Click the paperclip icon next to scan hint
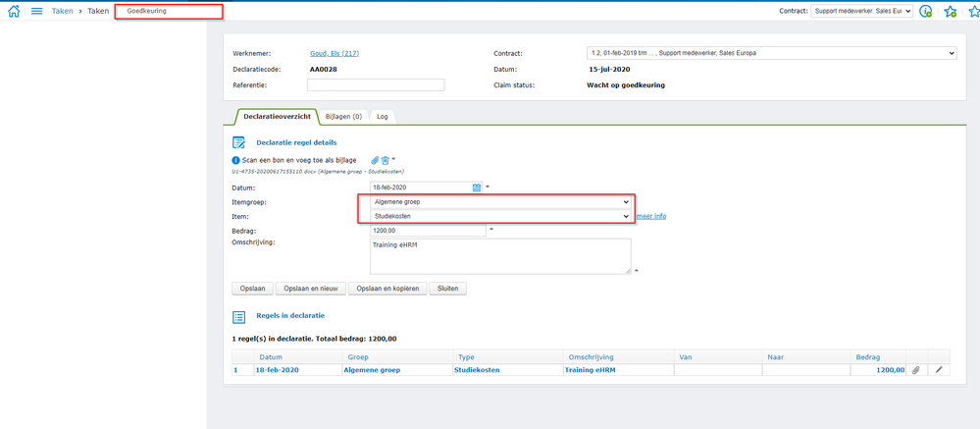The width and height of the screenshot is (980, 429). point(375,160)
